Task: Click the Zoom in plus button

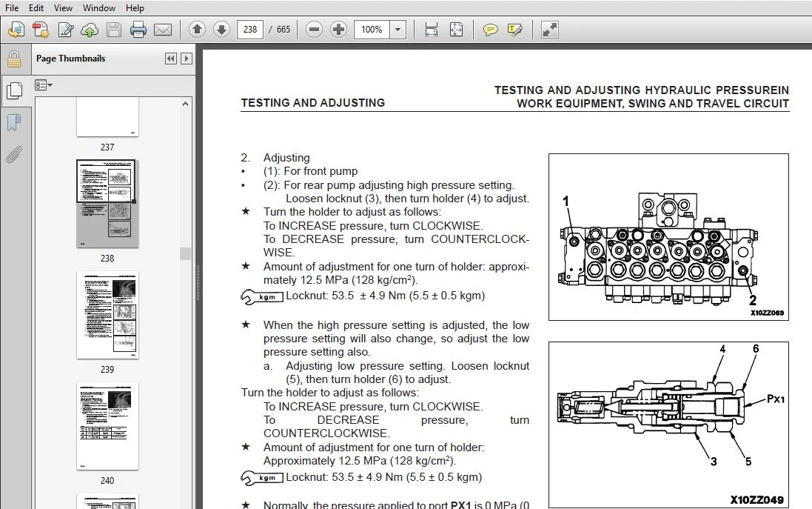Action: pyautogui.click(x=338, y=30)
